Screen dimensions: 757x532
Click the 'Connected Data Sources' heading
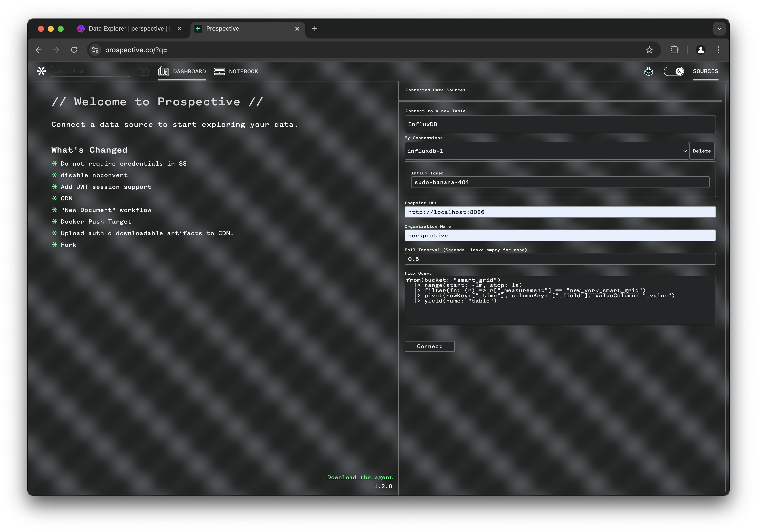click(435, 90)
